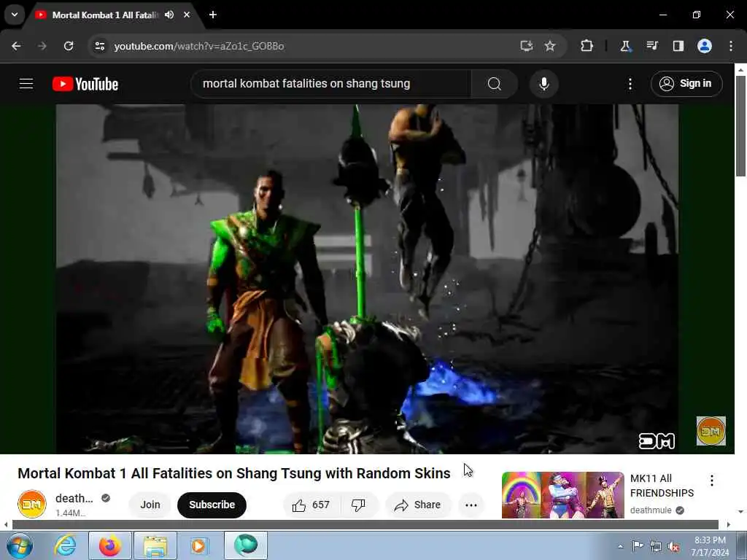Share the video

(418, 505)
